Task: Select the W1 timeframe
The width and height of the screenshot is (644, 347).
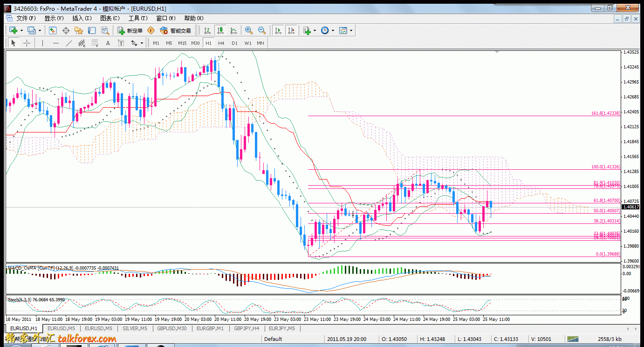Action: tap(247, 43)
